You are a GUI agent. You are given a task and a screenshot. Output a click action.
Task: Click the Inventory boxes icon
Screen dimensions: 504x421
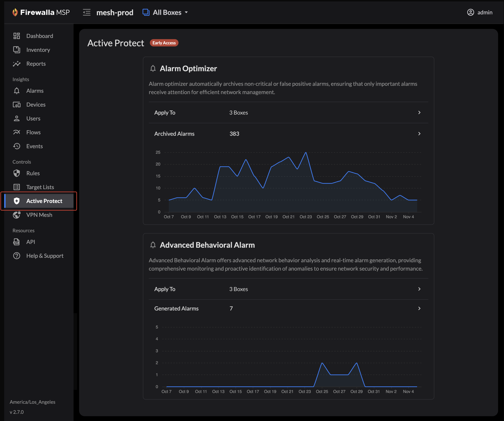[x=17, y=50]
